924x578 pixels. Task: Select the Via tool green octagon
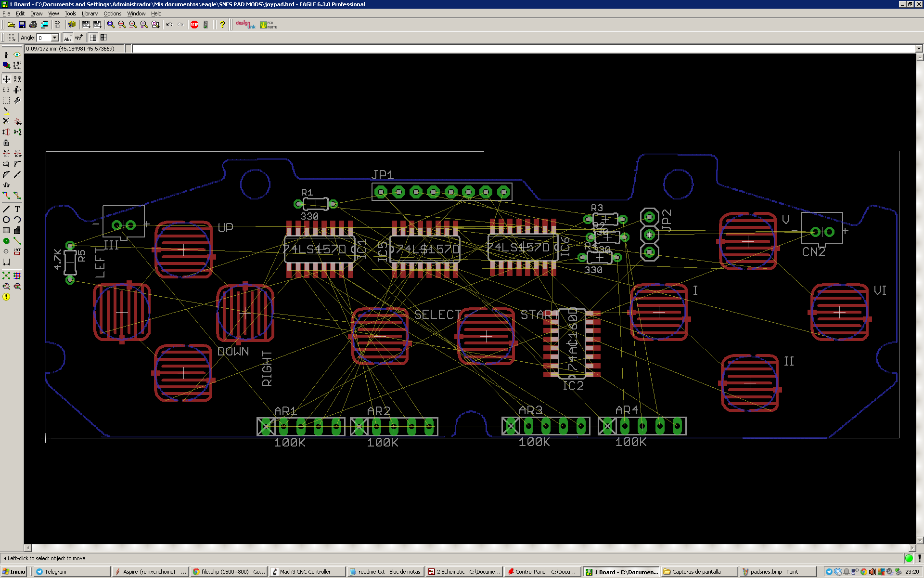(6, 241)
